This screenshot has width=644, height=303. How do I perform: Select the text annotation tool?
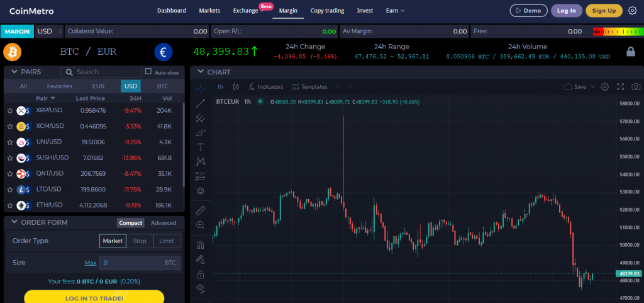201,147
